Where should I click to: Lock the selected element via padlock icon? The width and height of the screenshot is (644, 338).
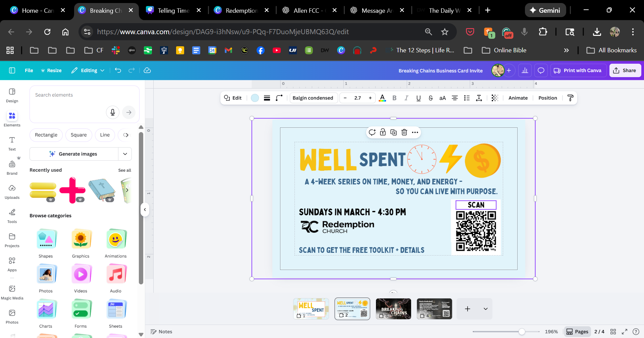383,132
